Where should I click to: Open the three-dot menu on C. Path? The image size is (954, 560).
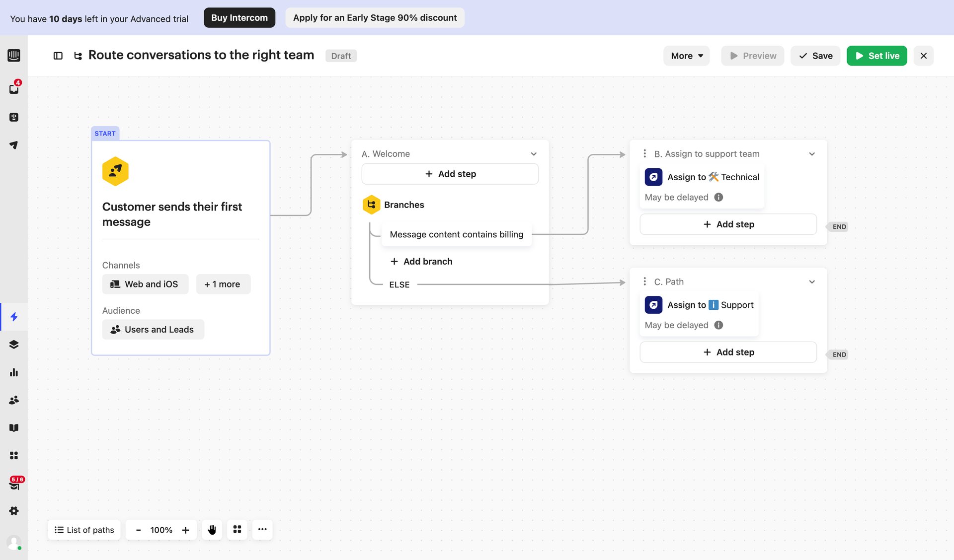click(x=644, y=281)
